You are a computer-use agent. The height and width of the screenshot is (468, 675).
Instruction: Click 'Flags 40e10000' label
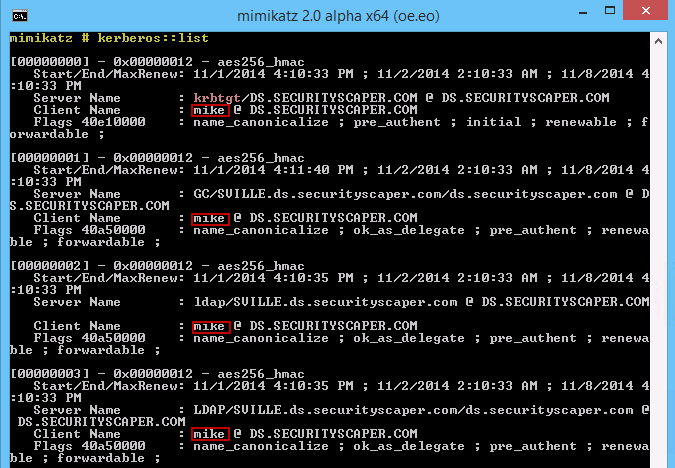pos(90,122)
